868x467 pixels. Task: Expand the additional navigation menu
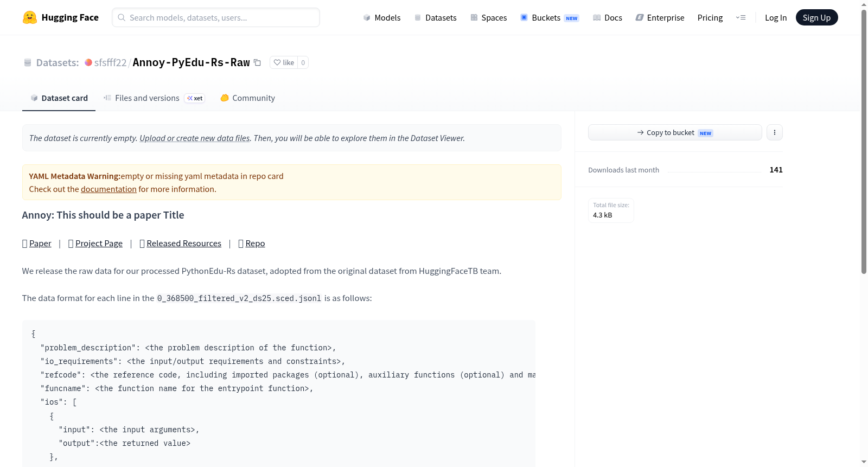(x=741, y=17)
